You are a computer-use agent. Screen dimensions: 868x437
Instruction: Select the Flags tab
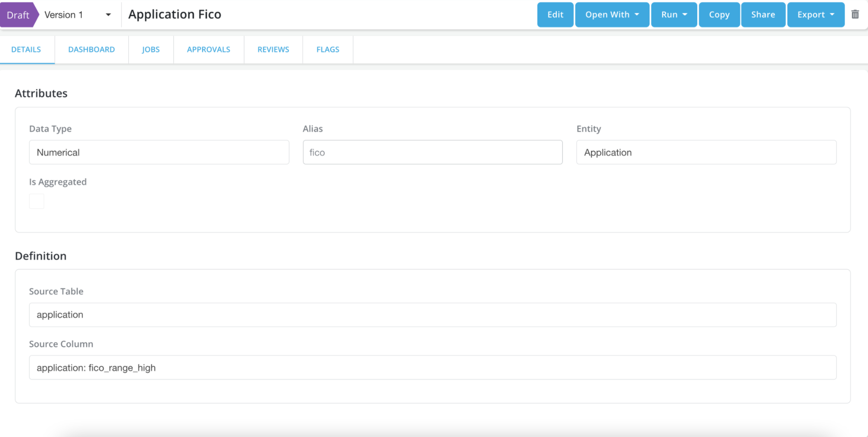[x=328, y=50]
